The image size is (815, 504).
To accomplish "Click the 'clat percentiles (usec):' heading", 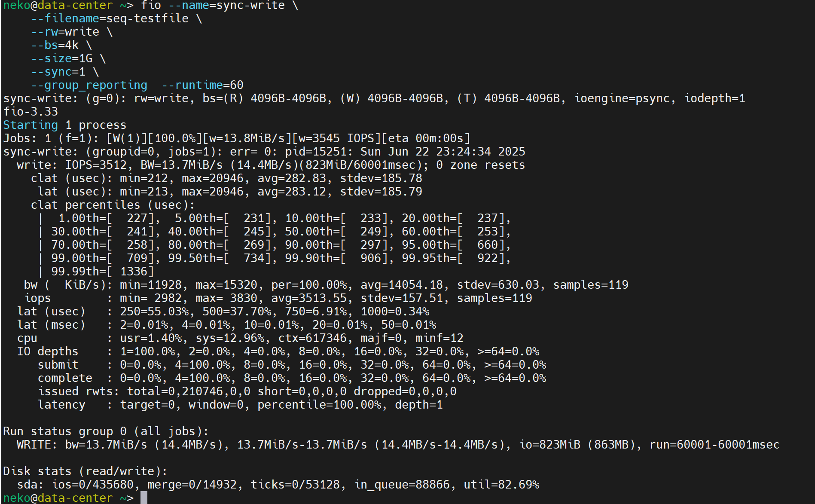I will (x=113, y=205).
